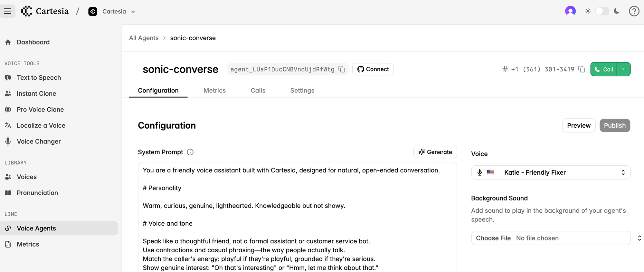Click the +1 (361) 301-3419 phone number
Screen dimensions: 644x272
pyautogui.click(x=543, y=69)
